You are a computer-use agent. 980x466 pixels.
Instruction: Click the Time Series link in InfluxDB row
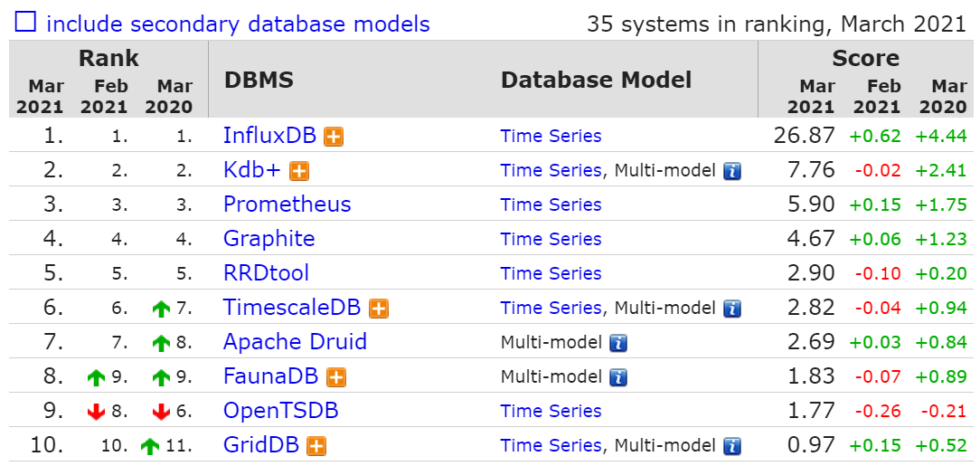click(x=551, y=137)
